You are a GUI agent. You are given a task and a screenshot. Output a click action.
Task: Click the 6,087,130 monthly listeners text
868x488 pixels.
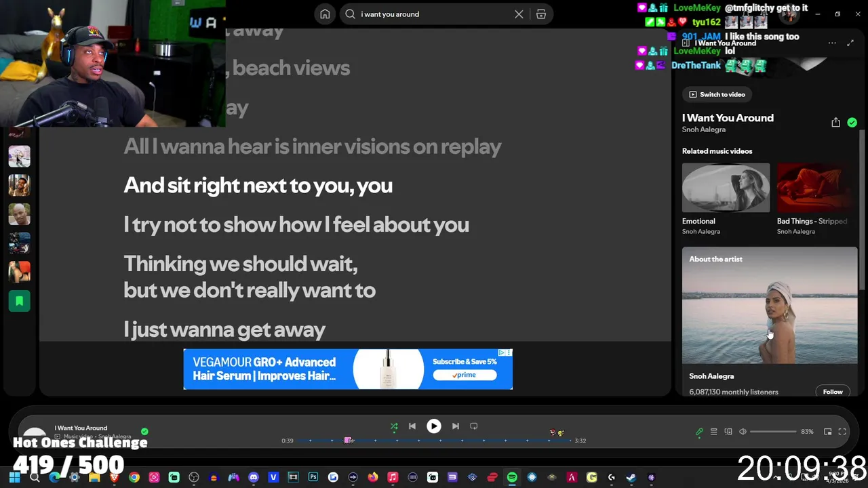(x=734, y=392)
